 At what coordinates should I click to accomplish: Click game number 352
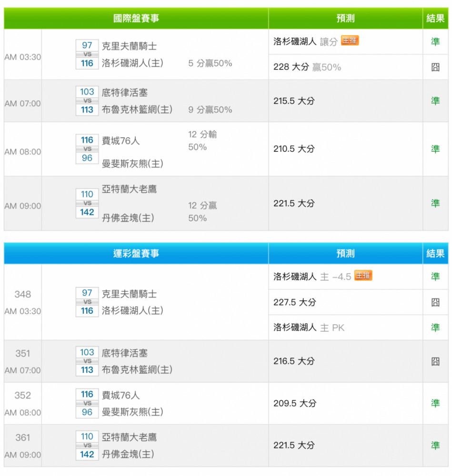point(23,395)
